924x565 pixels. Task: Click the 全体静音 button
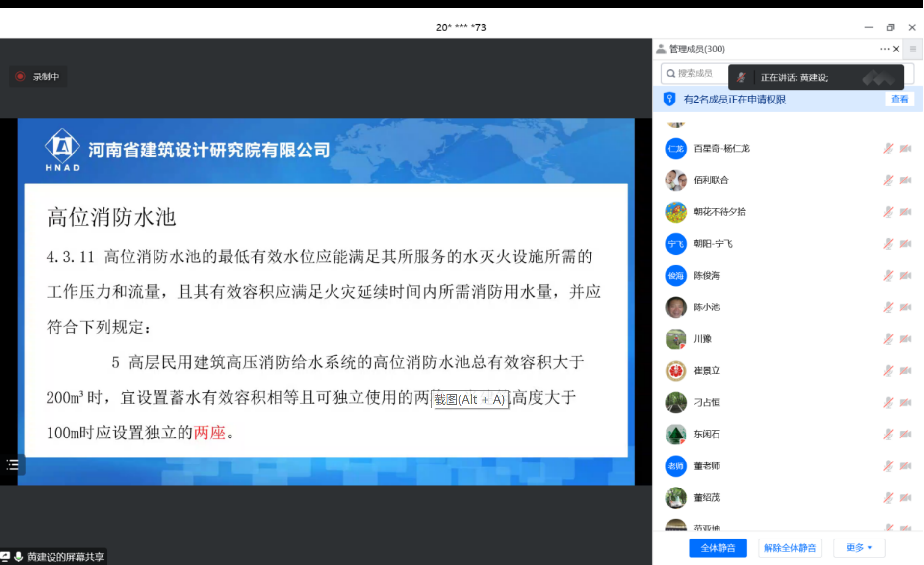[x=718, y=548]
